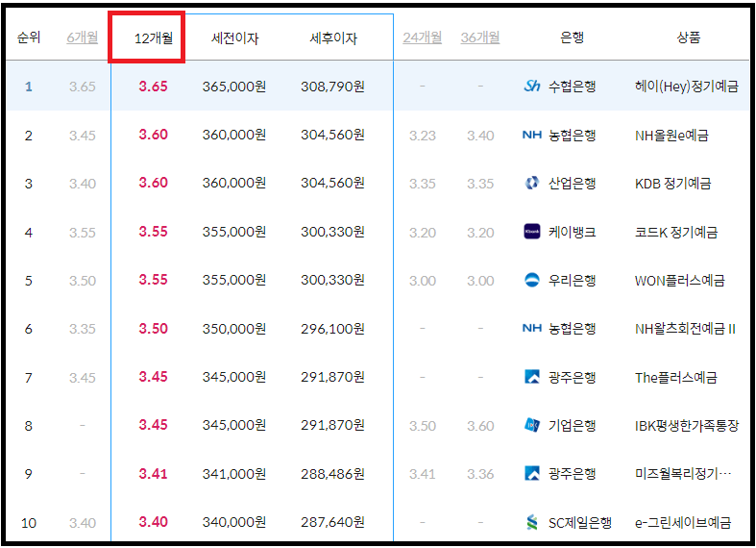
Task: Click rank number 10
Action: coord(29,523)
